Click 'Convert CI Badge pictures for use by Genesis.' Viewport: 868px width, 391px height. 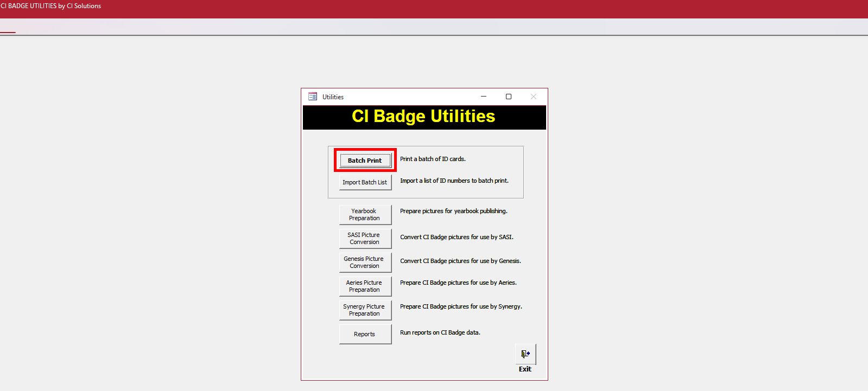[460, 261]
